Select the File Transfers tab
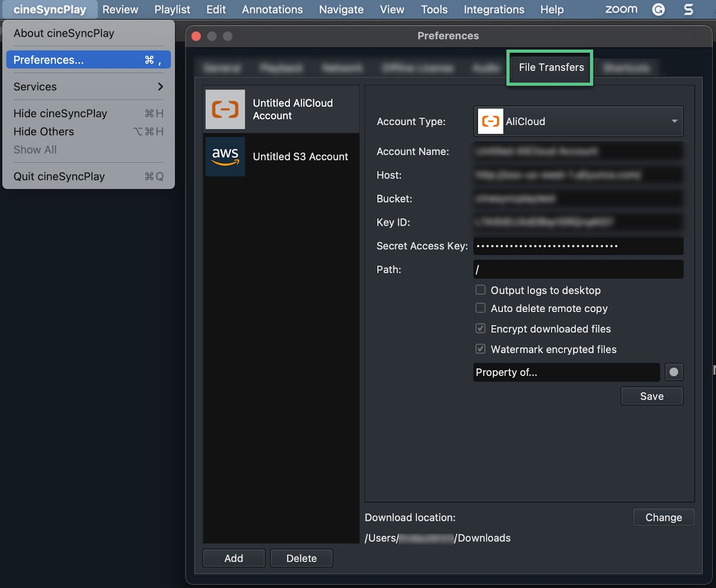Image resolution: width=716 pixels, height=588 pixels. point(551,68)
